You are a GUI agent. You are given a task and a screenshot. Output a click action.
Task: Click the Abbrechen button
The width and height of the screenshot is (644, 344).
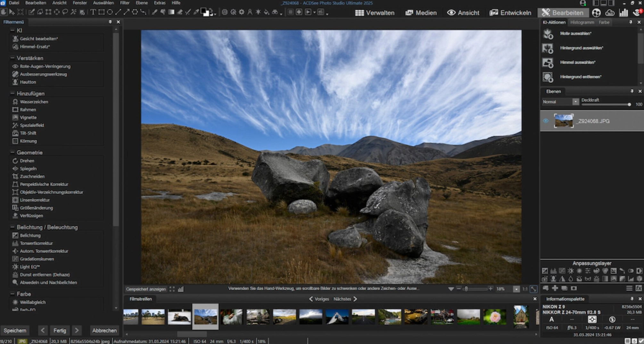[104, 330]
